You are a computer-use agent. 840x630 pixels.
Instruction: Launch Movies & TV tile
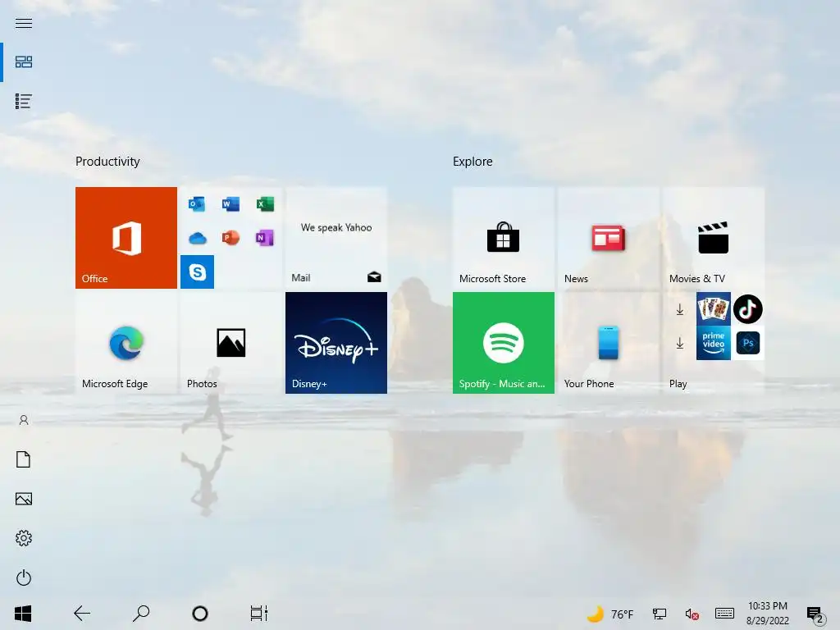pos(713,237)
